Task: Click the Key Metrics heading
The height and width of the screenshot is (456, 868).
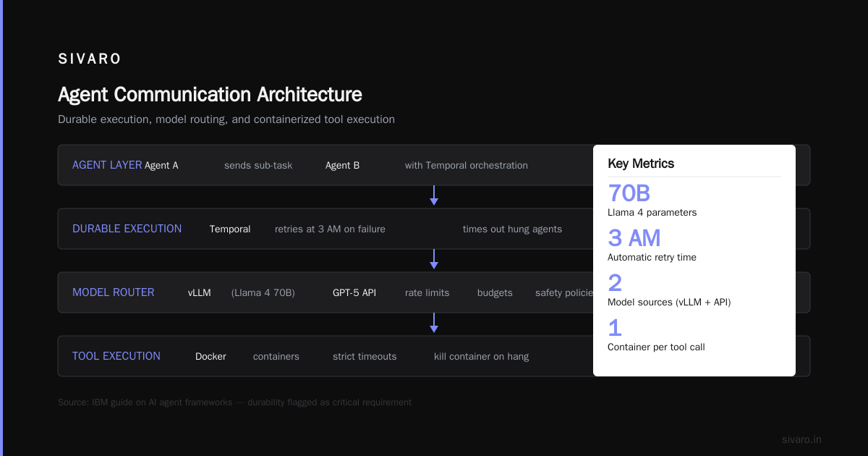Action: click(x=641, y=164)
